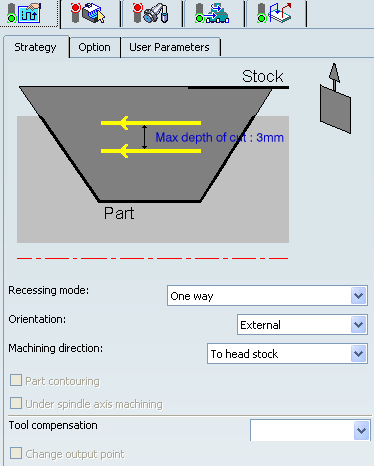Click the Stock label in diagram
The width and height of the screenshot is (374, 466).
[x=263, y=76]
